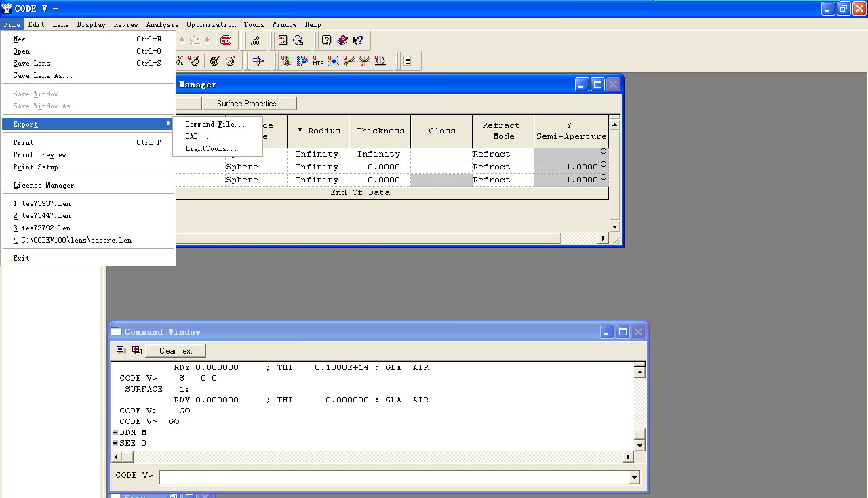868x498 pixels.
Task: Click the Refract Mode column header
Action: point(502,131)
